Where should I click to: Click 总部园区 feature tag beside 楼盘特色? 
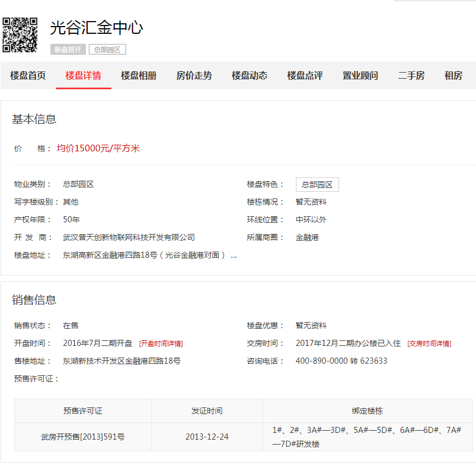pyautogui.click(x=317, y=185)
